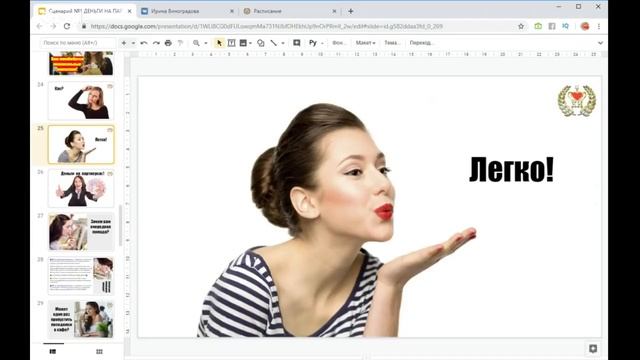Viewport: 640px width, 360px height.
Task: Open the line type dropdown arrow
Action: [283, 43]
